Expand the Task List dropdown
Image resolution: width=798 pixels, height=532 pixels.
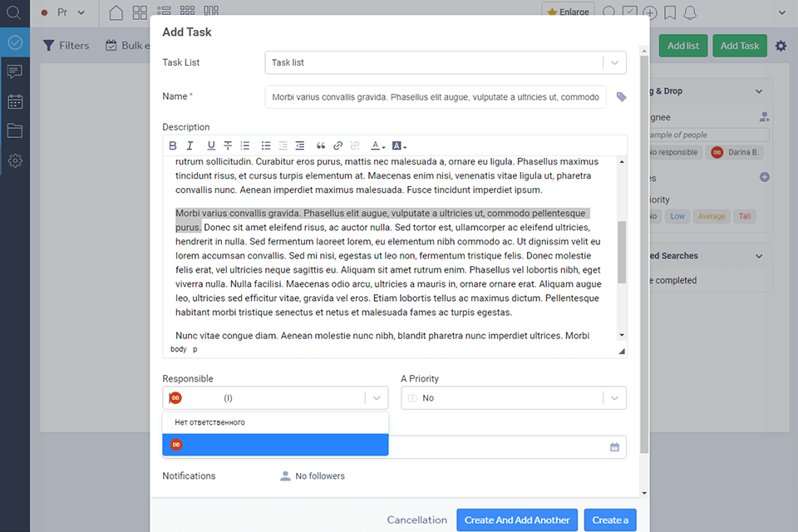pos(613,62)
